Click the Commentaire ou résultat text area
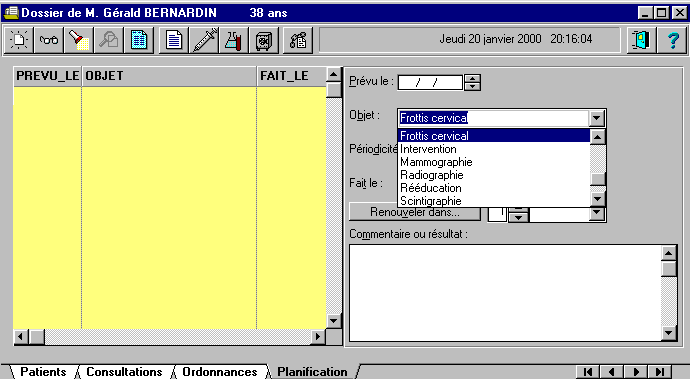The height and width of the screenshot is (379, 690). pos(505,293)
